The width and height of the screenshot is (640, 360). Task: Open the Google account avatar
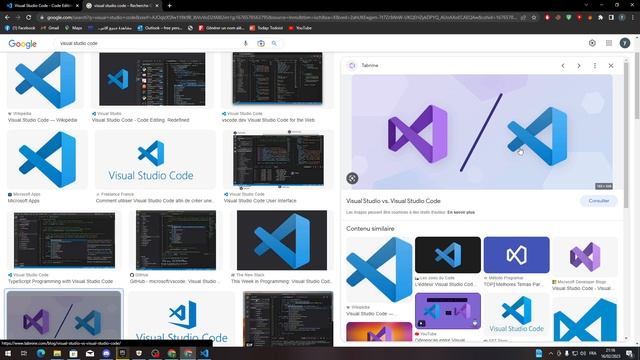624,43
